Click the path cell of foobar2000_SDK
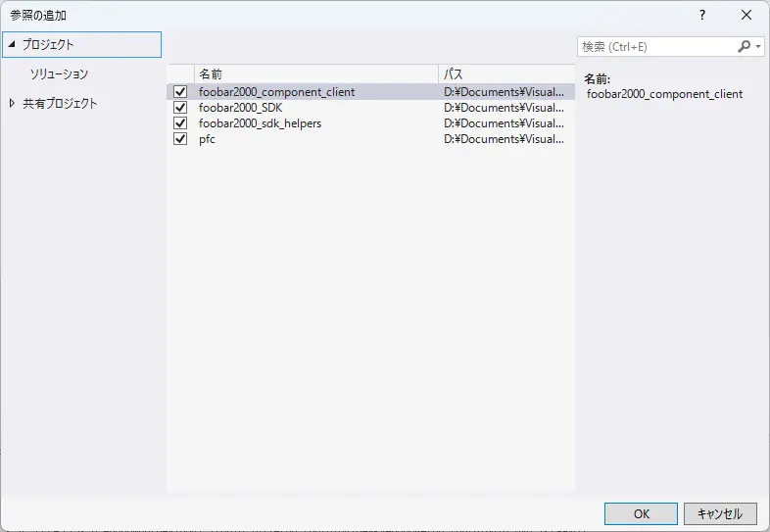The image size is (770, 532). (x=505, y=108)
